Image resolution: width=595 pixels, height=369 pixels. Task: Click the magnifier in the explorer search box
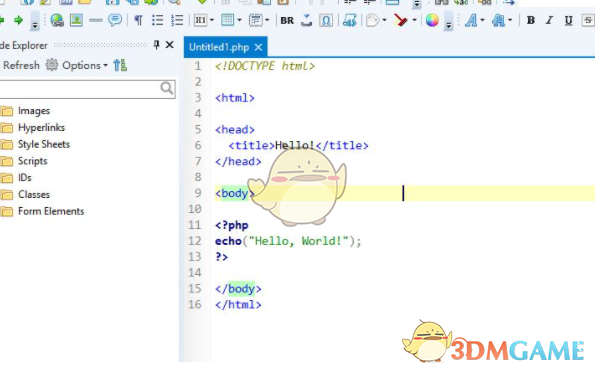click(167, 88)
